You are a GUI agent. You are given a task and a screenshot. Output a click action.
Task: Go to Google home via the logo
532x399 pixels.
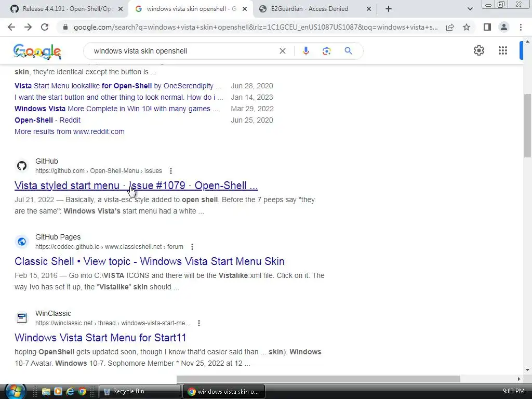(37, 51)
